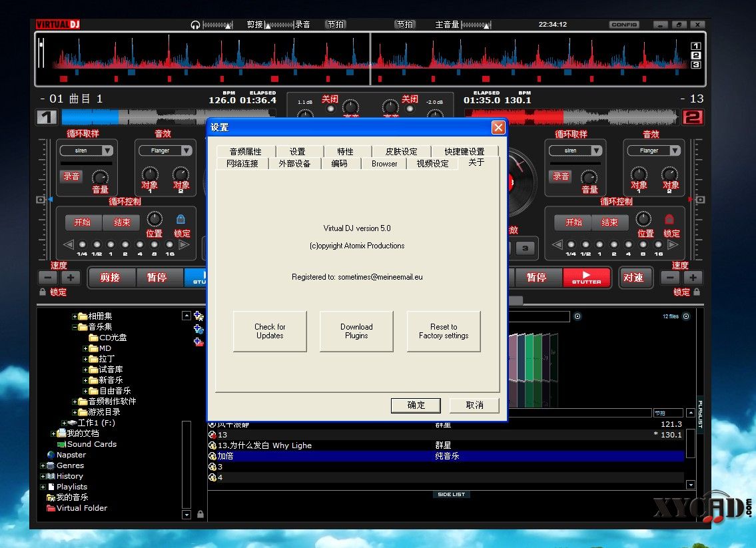Select the highlighted track 加倍

click(446, 456)
